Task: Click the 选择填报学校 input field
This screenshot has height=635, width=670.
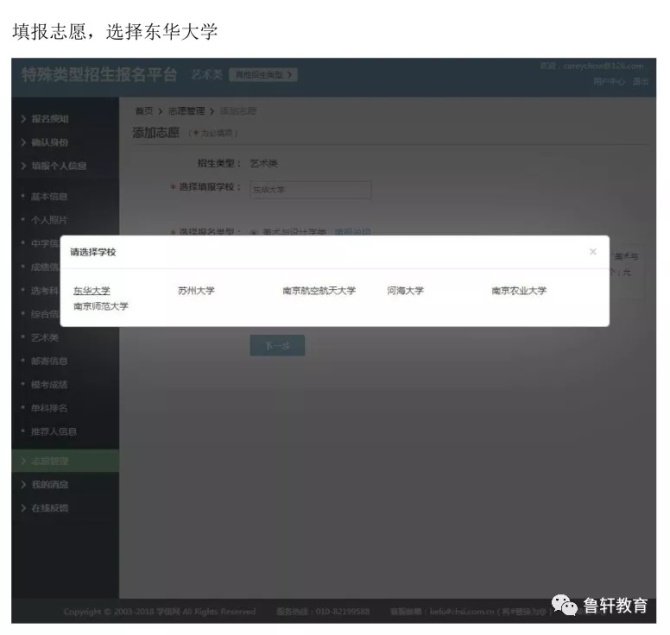Action: (311, 189)
